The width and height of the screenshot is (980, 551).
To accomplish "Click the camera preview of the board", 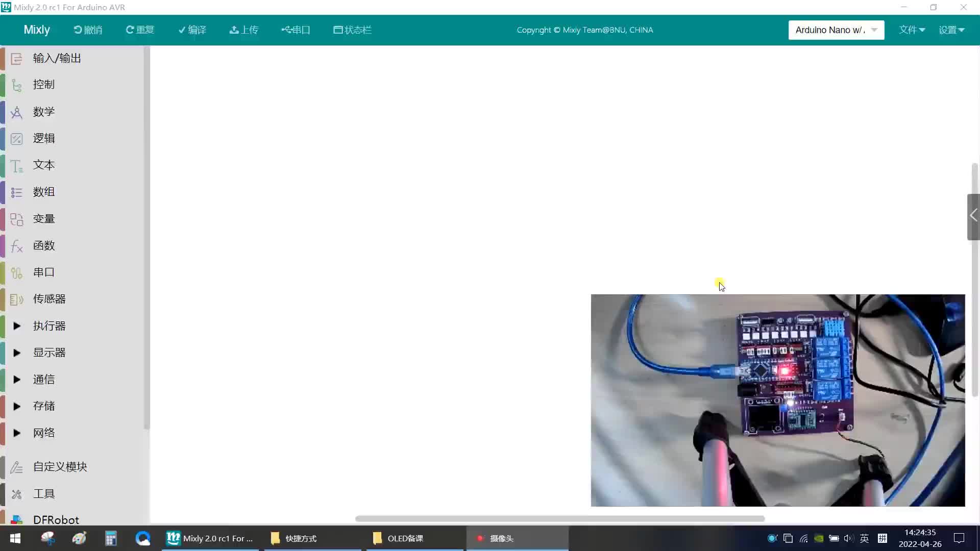I will pyautogui.click(x=778, y=400).
